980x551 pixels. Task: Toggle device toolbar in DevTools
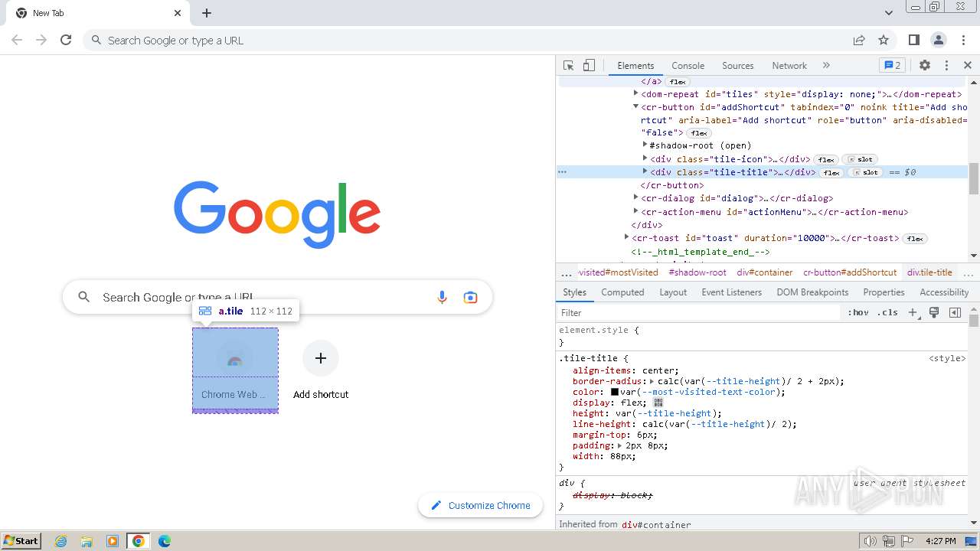589,65
